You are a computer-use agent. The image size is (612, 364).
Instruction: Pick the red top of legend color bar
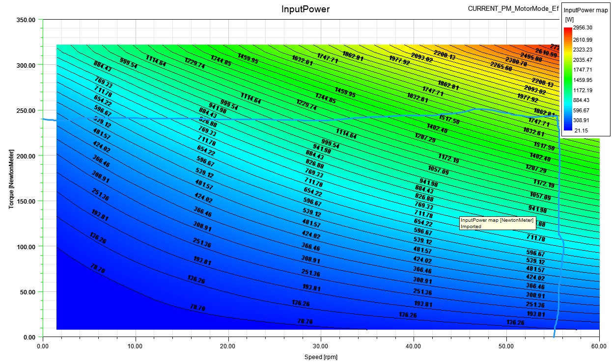(x=567, y=30)
